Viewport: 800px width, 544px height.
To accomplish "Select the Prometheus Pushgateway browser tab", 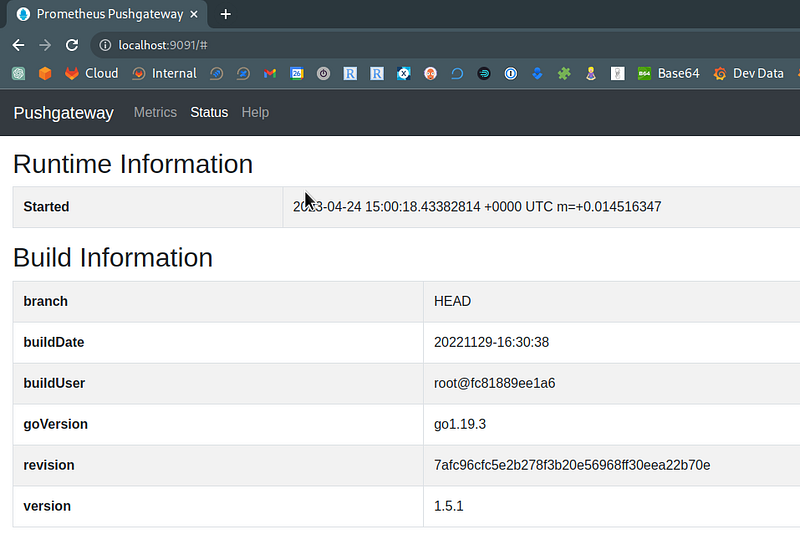I will click(x=107, y=14).
